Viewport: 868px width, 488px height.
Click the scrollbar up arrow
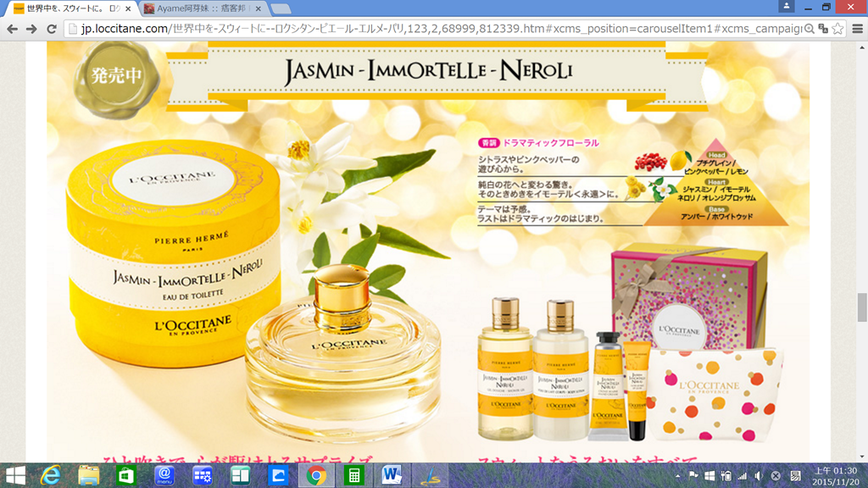point(862,48)
